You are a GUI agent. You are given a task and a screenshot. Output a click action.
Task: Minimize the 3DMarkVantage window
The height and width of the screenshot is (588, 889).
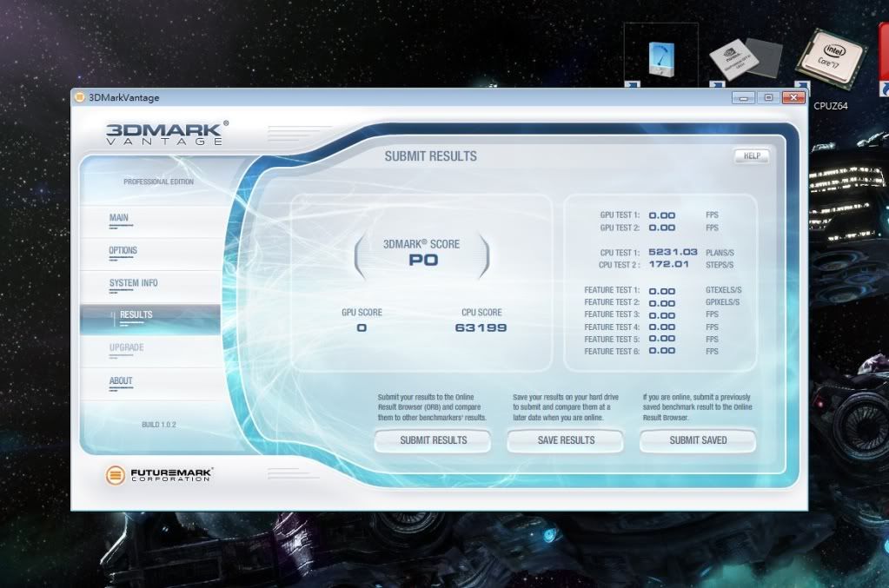[x=743, y=98]
